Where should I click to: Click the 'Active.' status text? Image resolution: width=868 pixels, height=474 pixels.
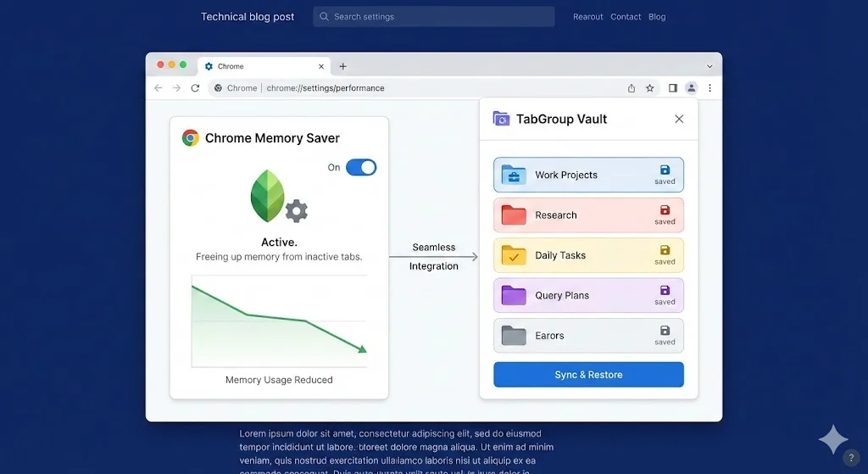(x=279, y=242)
